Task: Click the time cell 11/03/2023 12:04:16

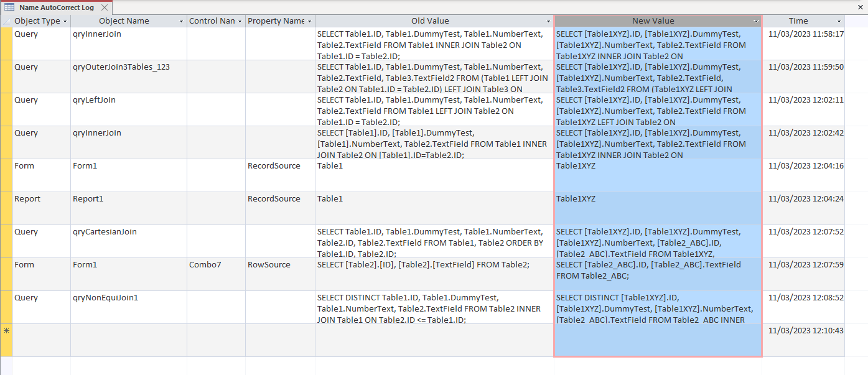Action: (x=804, y=175)
